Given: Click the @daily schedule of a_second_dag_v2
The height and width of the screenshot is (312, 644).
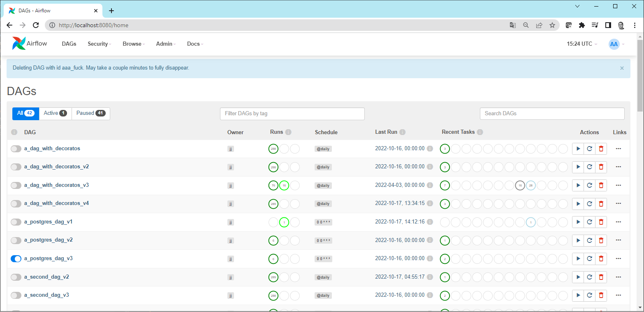Looking at the screenshot, I should 323,277.
